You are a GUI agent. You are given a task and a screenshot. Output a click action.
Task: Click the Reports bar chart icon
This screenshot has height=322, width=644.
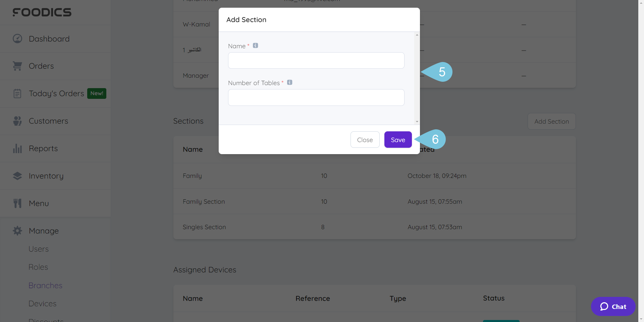17,148
